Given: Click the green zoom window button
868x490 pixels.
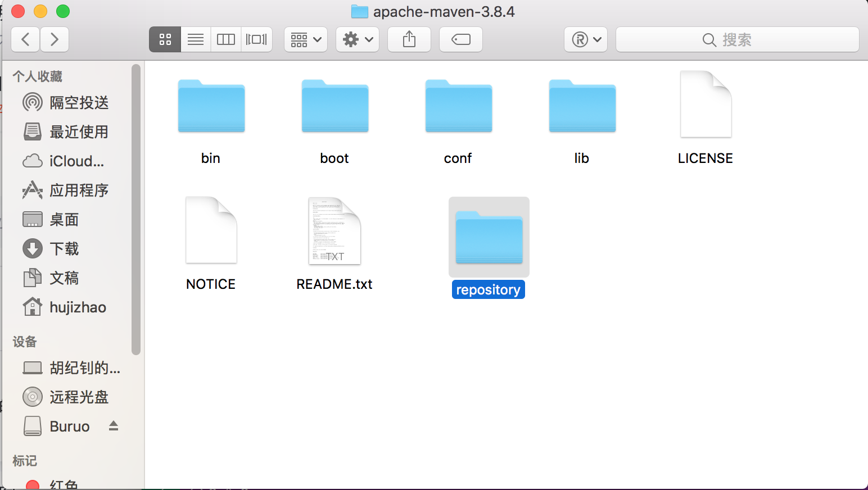Looking at the screenshot, I should [63, 11].
